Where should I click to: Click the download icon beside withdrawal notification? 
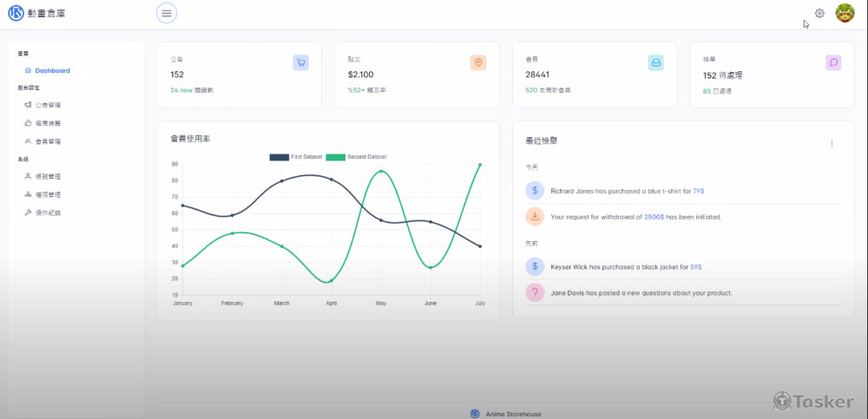point(535,216)
